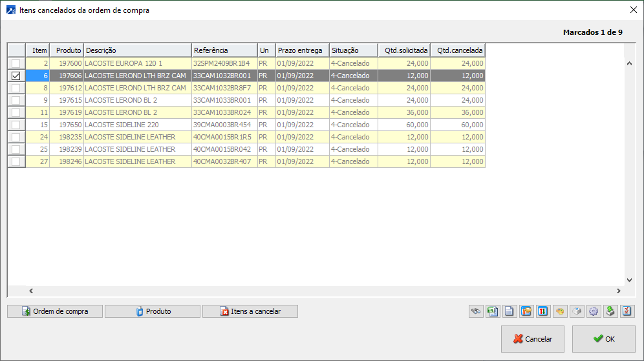Click the green download arrow icon

pos(610,311)
